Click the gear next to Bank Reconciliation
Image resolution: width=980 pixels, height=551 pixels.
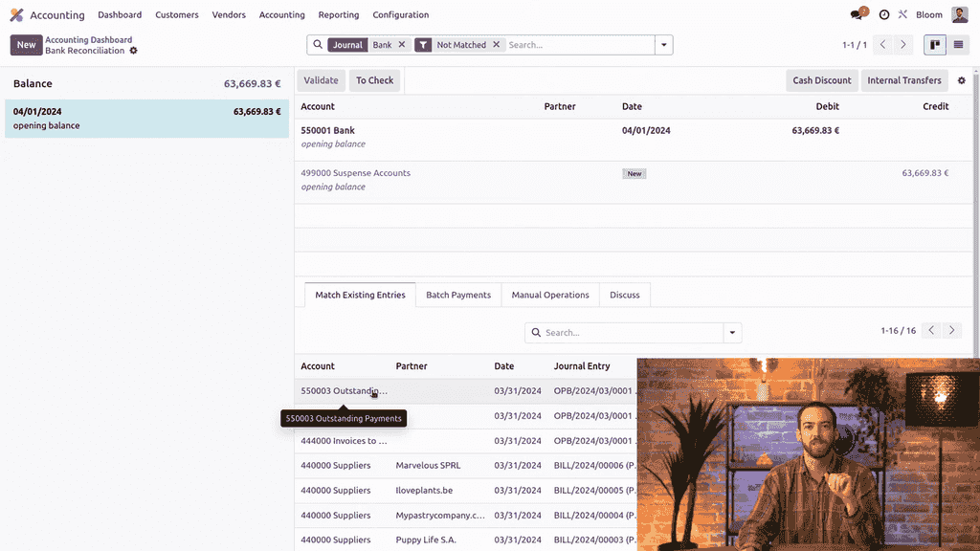click(134, 51)
